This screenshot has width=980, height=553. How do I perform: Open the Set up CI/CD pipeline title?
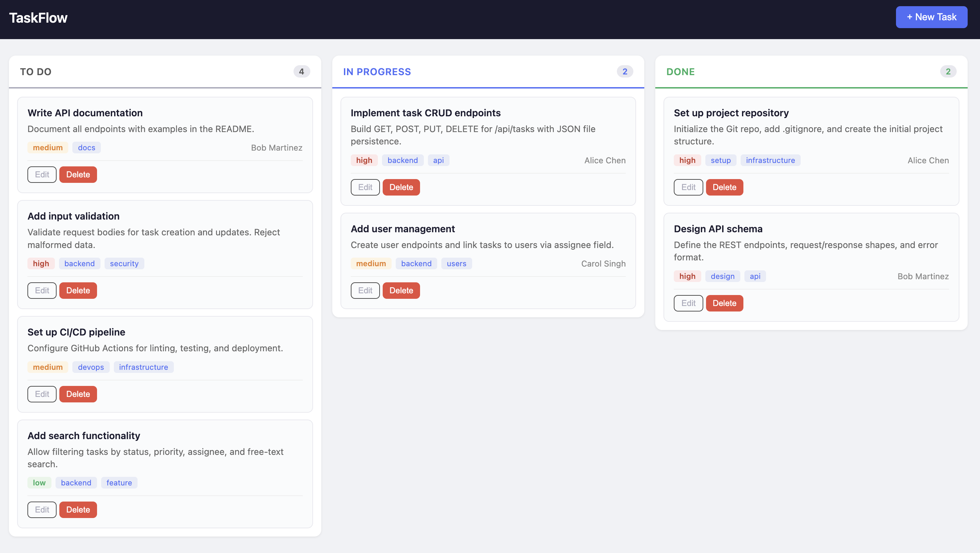coord(76,332)
